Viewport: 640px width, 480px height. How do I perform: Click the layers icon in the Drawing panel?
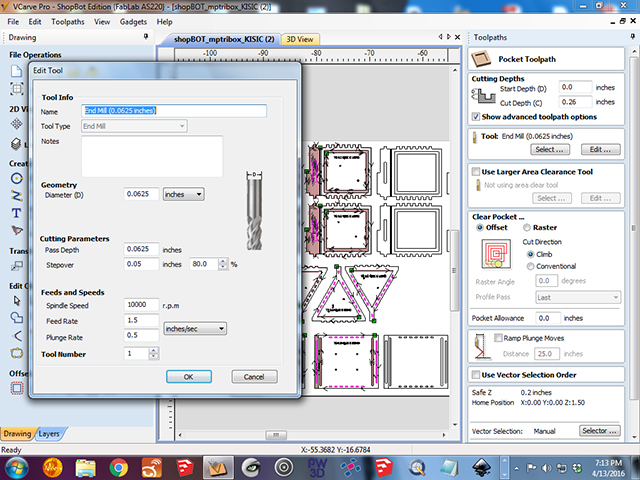pos(16,144)
